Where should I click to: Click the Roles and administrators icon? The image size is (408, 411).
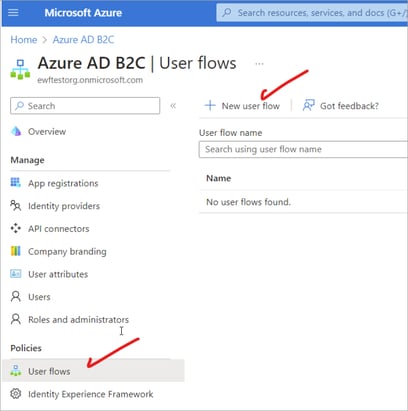16,319
